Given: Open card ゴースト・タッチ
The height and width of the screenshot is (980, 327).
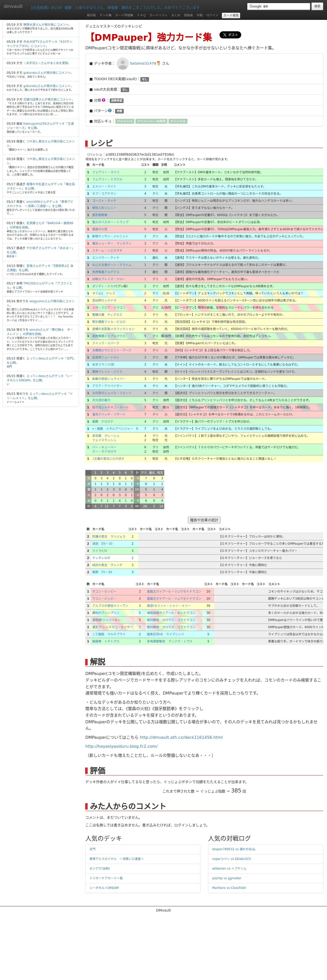Looking at the screenshot, I should [x=104, y=200].
